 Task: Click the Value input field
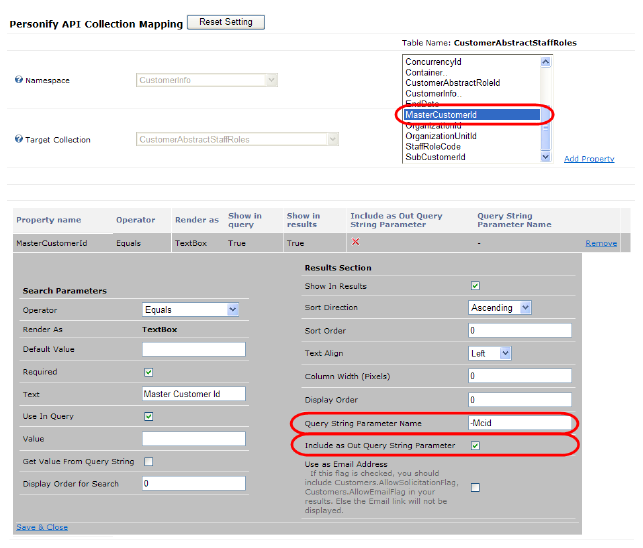click(x=194, y=438)
